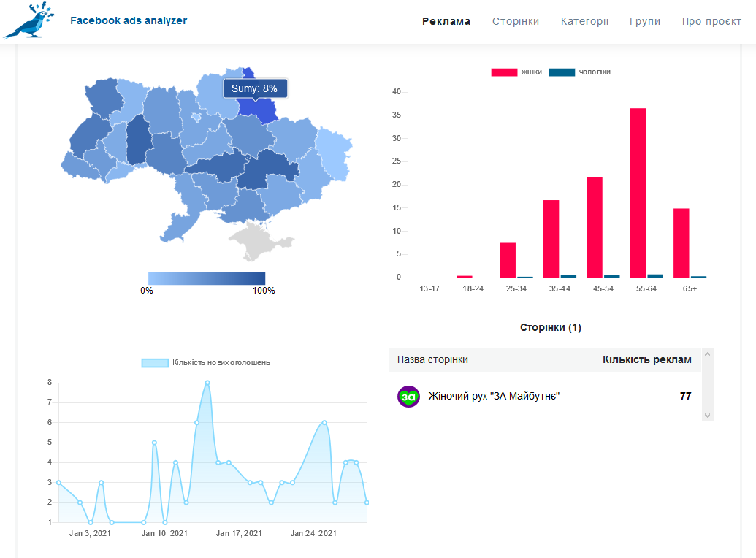Click the scrollbar up arrow in pages table
Screen dimensions: 756x558
point(707,354)
